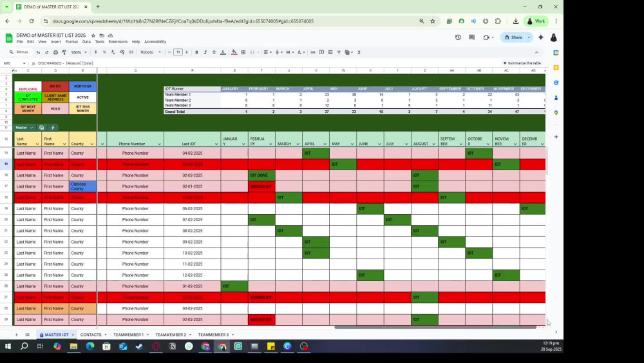Star the document title
The height and width of the screenshot is (363, 644).
pyautogui.click(x=93, y=35)
